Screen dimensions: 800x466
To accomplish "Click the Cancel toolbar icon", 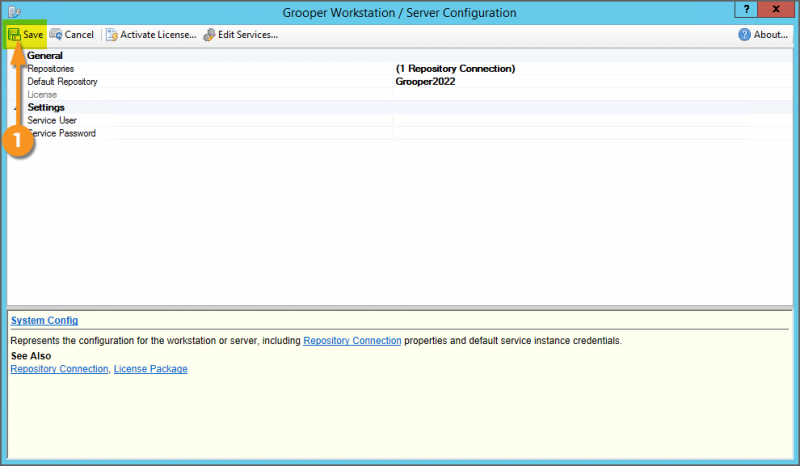I will point(56,35).
